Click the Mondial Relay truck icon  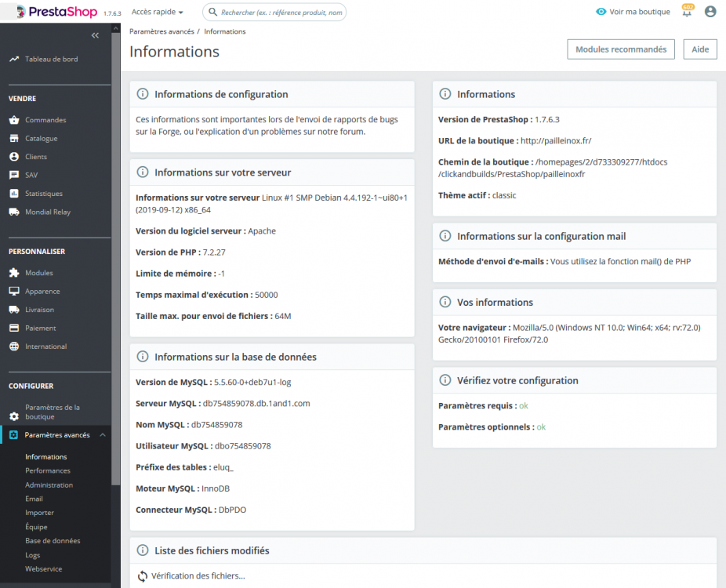(14, 212)
